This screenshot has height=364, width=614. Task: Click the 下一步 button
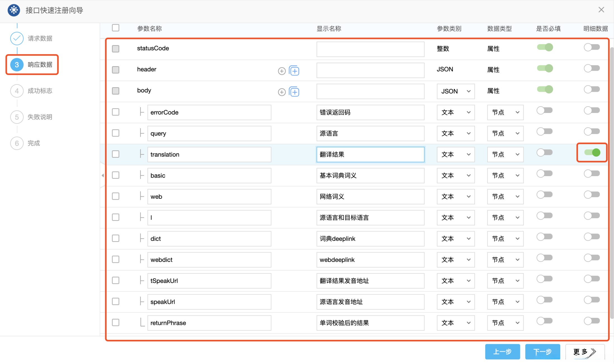(x=542, y=352)
